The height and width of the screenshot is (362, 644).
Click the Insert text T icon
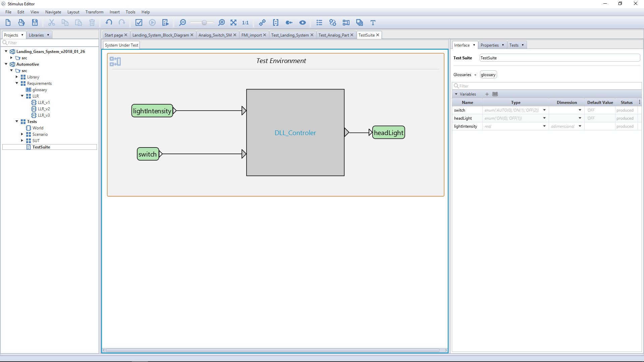(x=373, y=22)
